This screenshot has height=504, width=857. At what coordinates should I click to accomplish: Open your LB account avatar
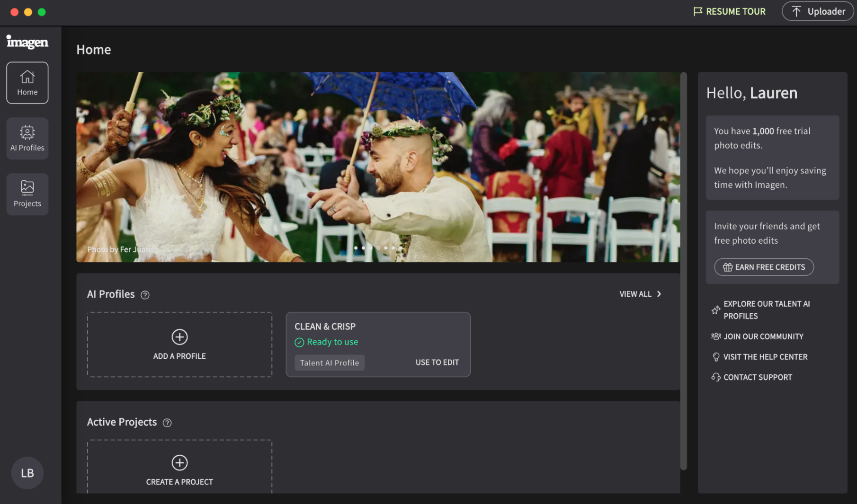click(27, 473)
